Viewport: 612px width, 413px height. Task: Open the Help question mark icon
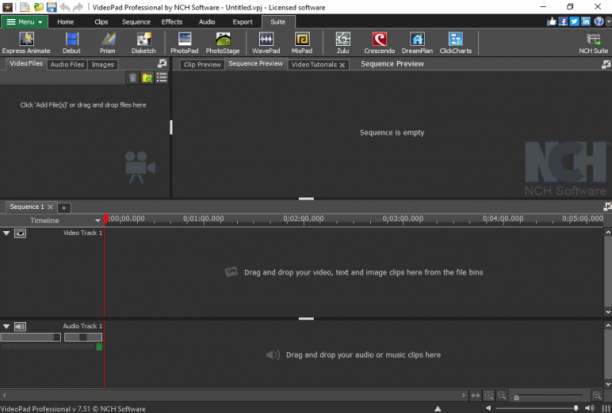[x=598, y=21]
